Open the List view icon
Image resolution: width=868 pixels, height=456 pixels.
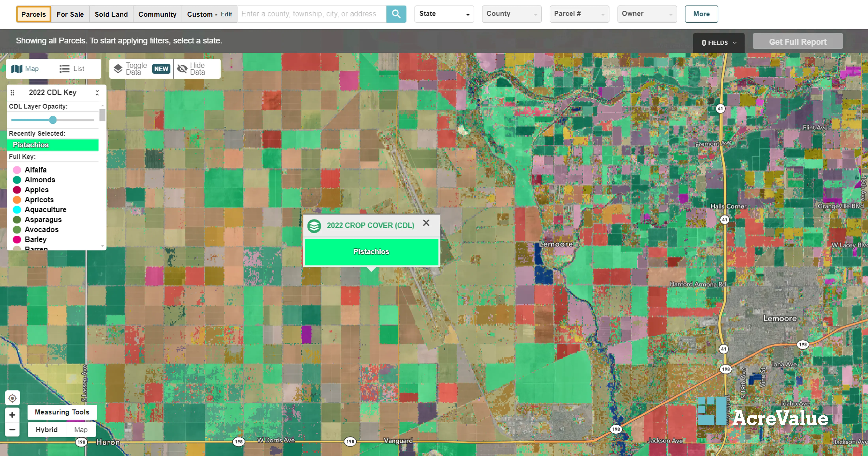(x=64, y=68)
